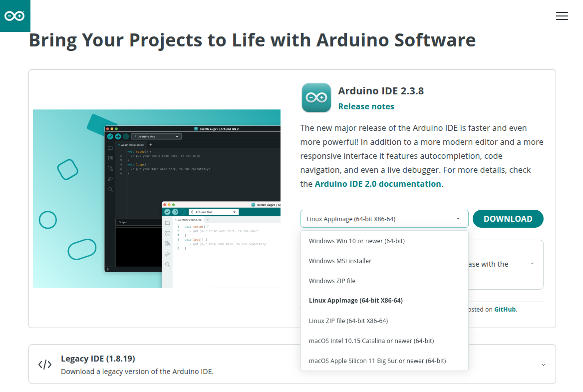This screenshot has width=583, height=392.
Task: Click the Arduino logo in top-left corner
Action: [15, 16]
